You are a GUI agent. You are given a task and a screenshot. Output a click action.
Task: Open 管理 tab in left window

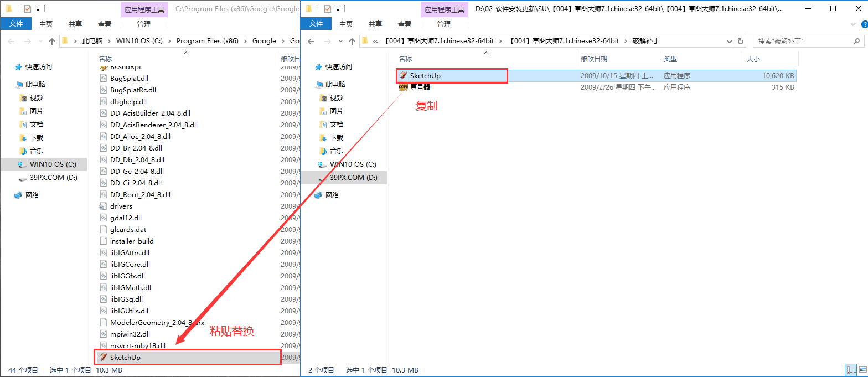pyautogui.click(x=144, y=24)
